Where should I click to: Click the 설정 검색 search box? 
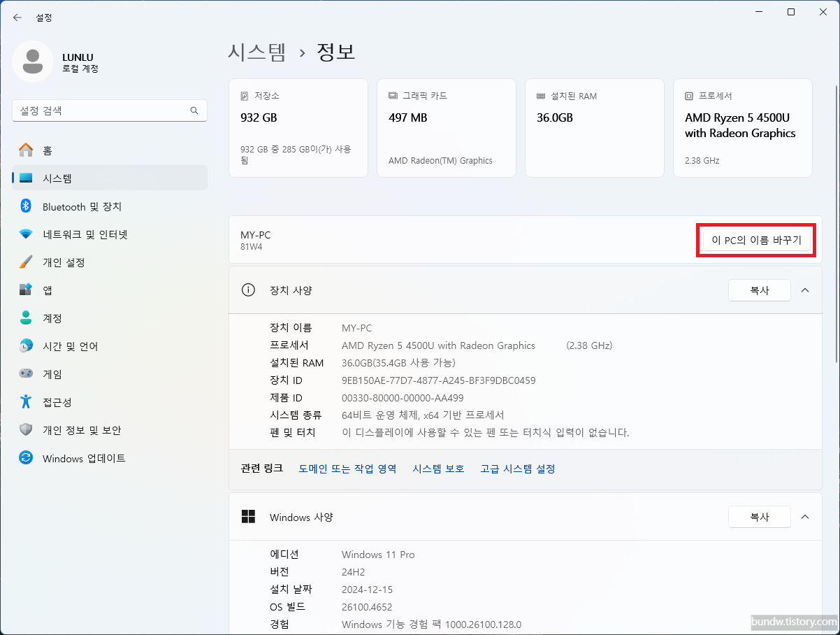pos(110,110)
